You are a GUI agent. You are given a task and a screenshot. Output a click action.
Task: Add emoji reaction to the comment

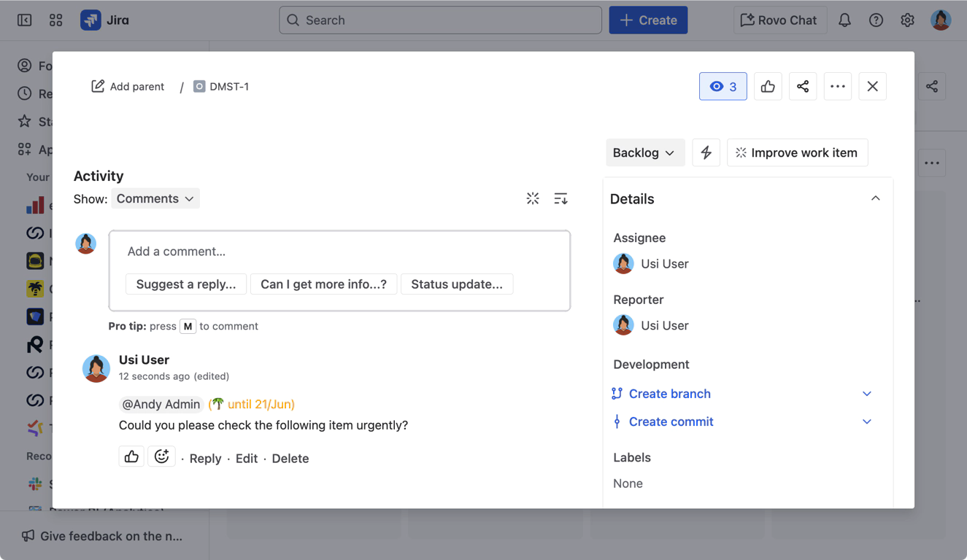(161, 457)
